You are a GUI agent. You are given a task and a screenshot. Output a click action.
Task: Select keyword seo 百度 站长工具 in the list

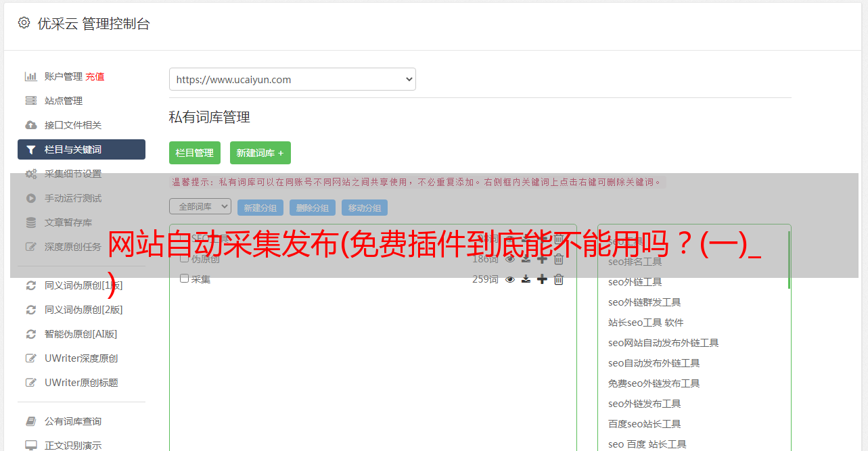[647, 444]
